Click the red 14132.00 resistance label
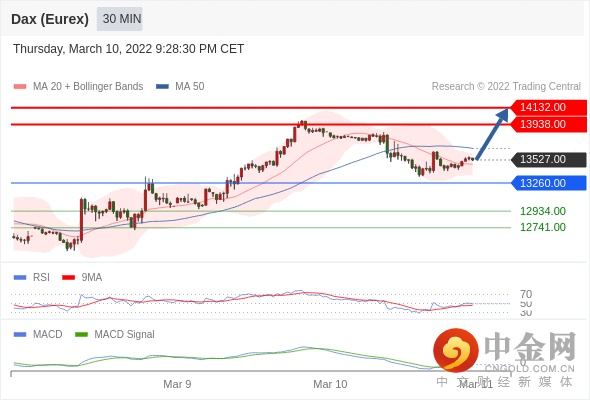Viewport: 590px width, 400px height. coord(549,107)
